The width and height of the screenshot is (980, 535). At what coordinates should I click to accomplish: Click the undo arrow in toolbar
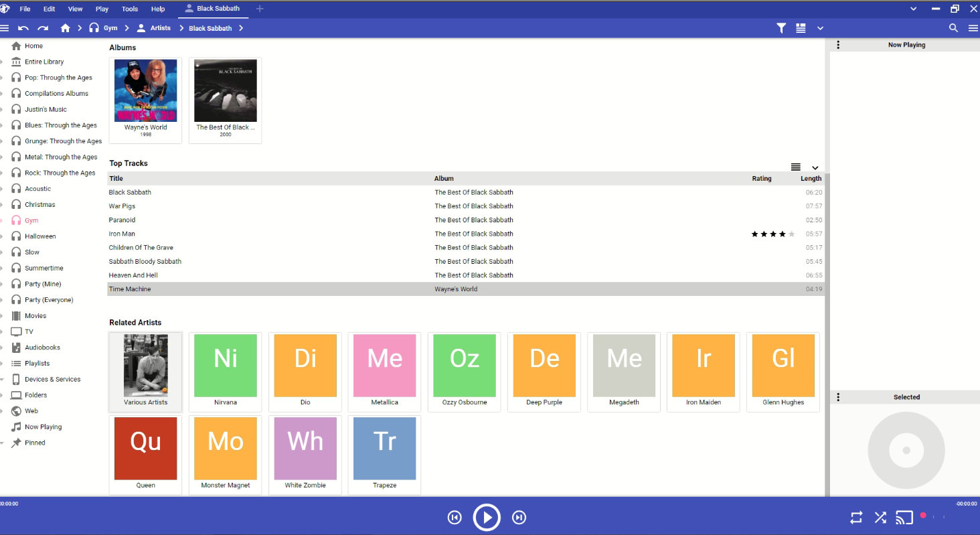click(x=23, y=28)
